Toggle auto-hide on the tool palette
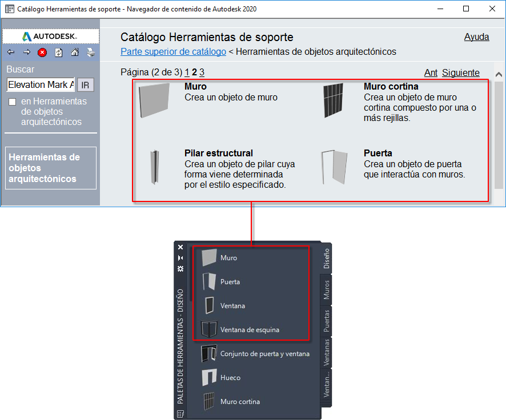 click(x=180, y=258)
